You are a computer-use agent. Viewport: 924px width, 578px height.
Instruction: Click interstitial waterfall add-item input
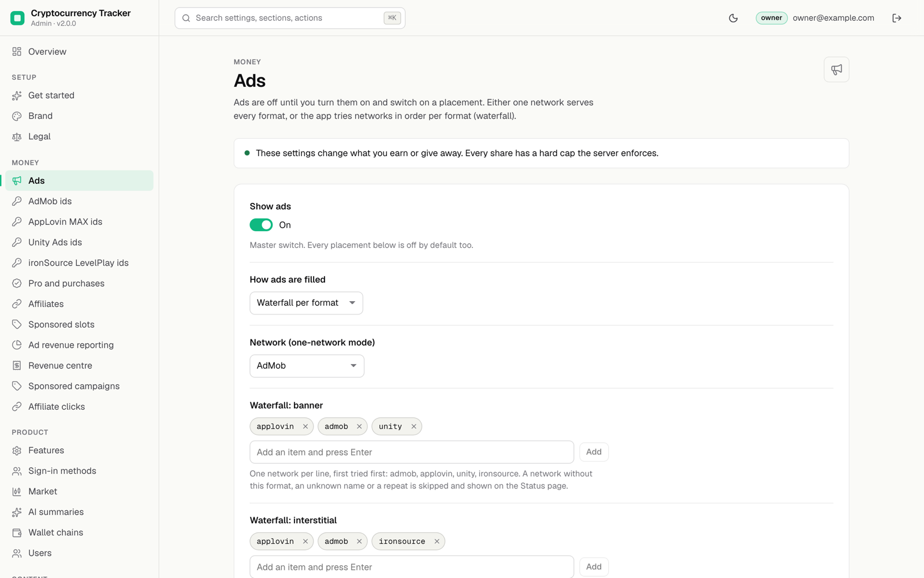pos(412,567)
